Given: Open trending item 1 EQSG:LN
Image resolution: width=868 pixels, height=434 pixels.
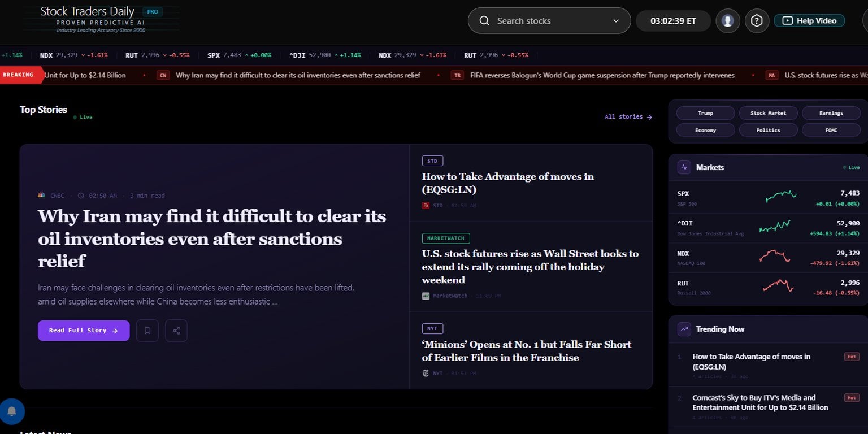Looking at the screenshot, I should click(x=751, y=362).
